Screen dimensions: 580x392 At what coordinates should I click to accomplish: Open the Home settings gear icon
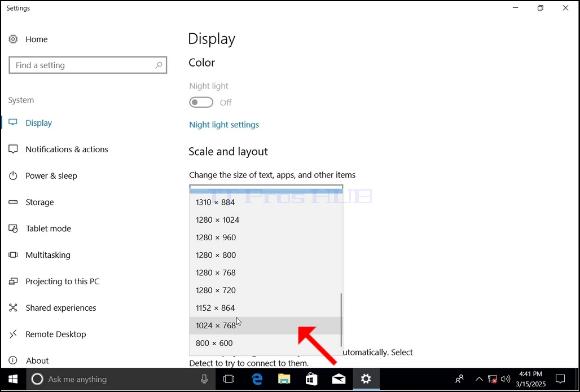point(13,39)
